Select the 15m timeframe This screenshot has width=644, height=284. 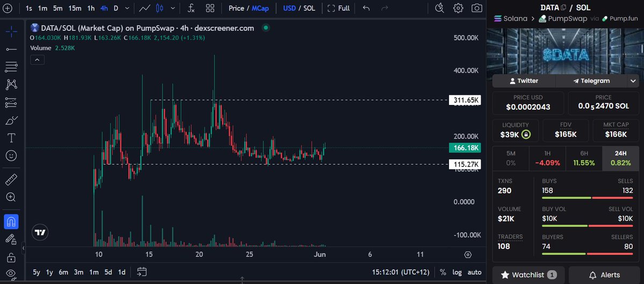(75, 8)
